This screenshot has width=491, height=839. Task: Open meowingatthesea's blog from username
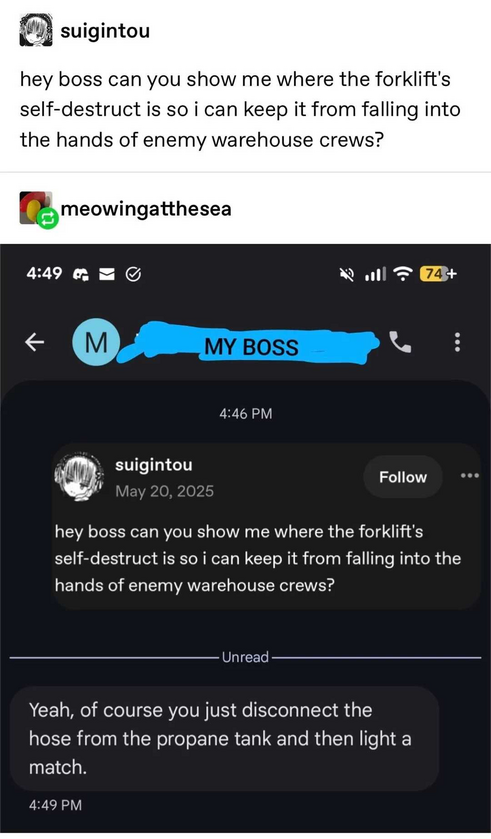click(x=146, y=208)
